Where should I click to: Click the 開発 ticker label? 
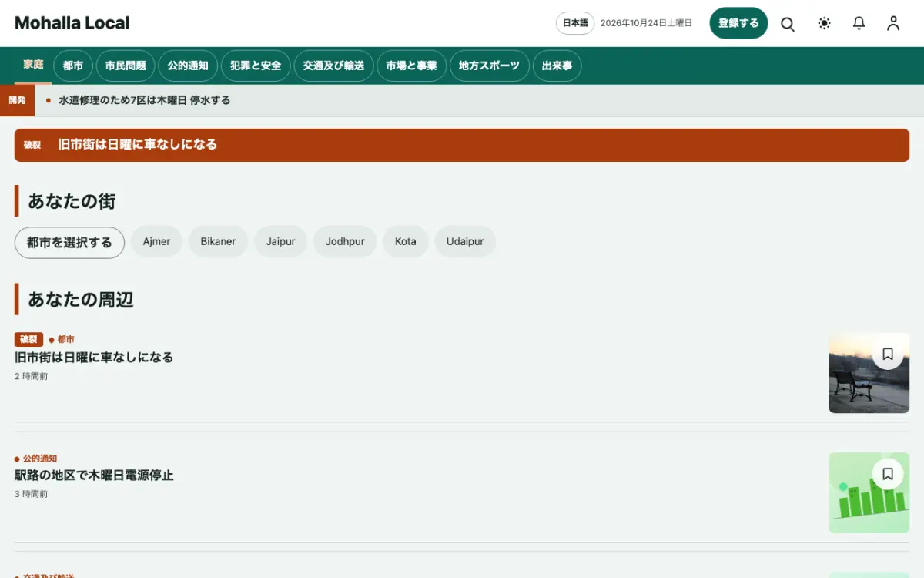tap(17, 100)
